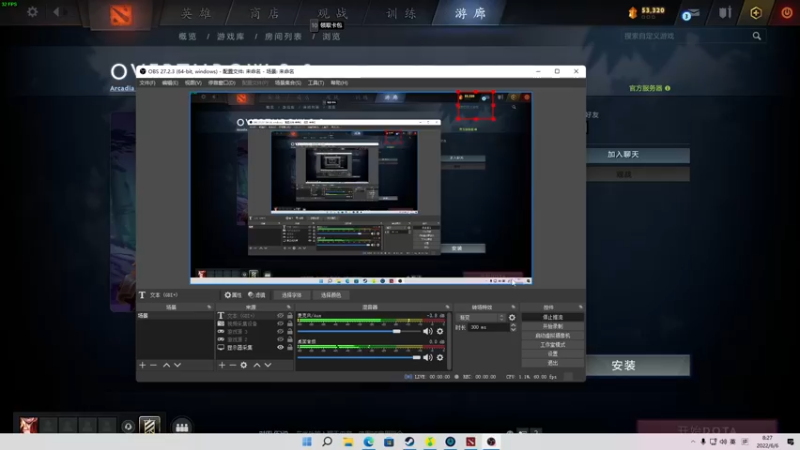Click OBS start recording button

point(553,327)
